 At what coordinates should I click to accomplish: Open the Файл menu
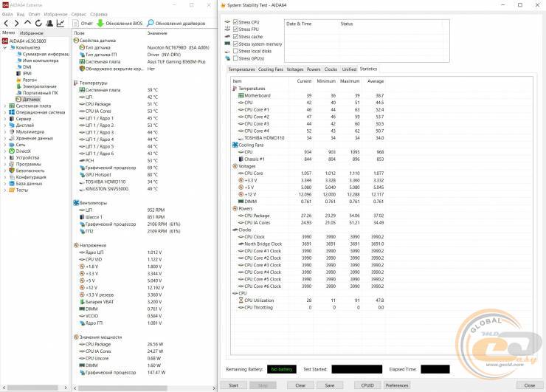pos(7,14)
